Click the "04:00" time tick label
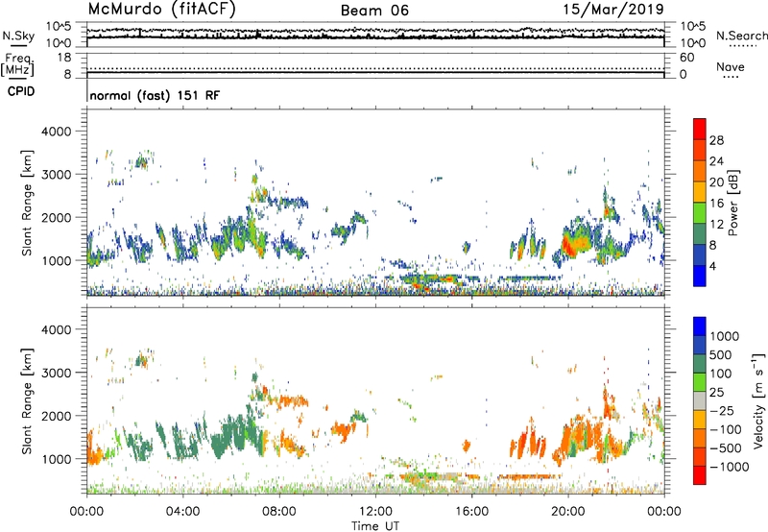This screenshot has height=532, width=768. (182, 512)
